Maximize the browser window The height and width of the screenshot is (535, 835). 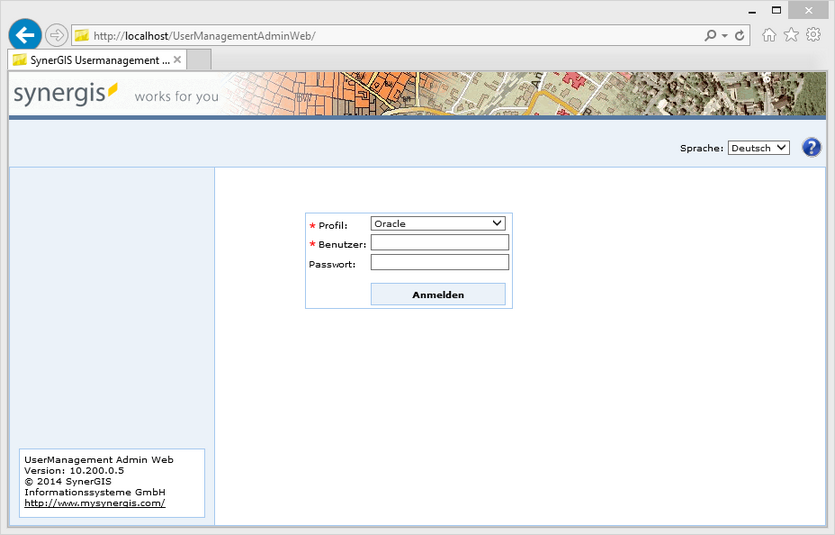click(x=776, y=11)
